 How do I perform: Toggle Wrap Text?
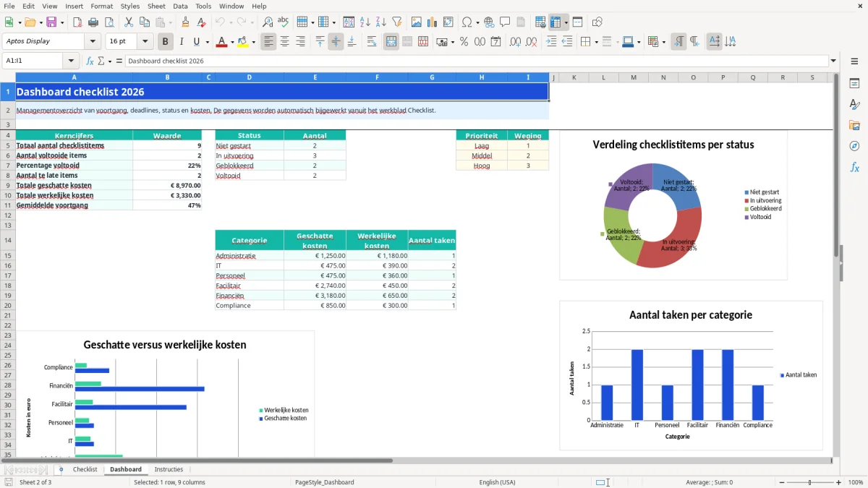click(x=372, y=41)
